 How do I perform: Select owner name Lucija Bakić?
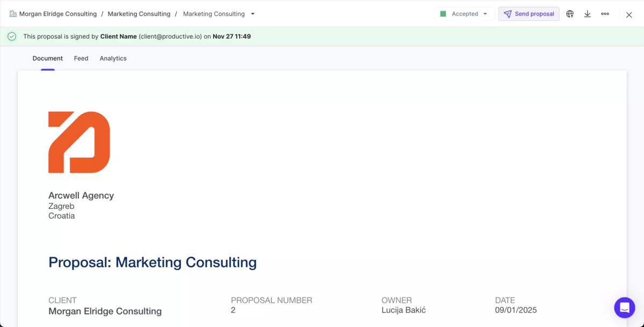tap(404, 310)
